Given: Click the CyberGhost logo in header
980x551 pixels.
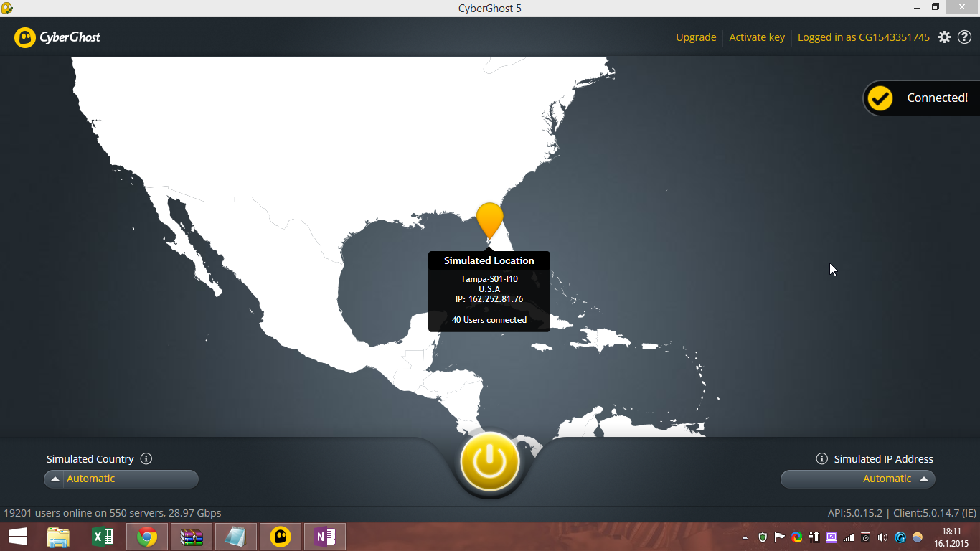Looking at the screenshot, I should (x=57, y=37).
